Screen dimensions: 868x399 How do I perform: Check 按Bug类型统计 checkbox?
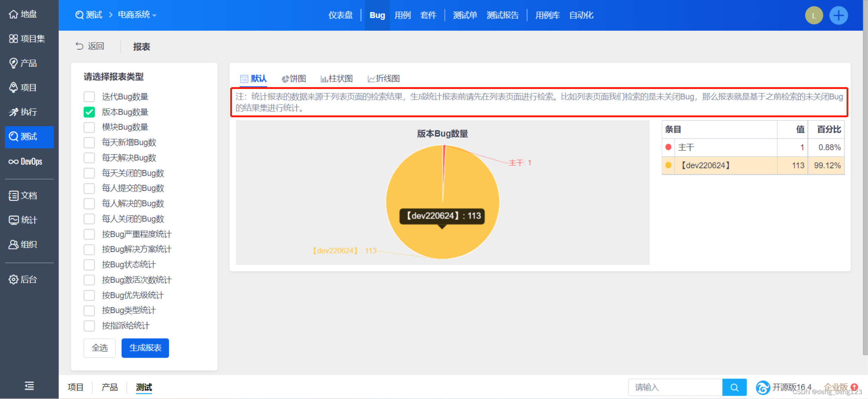coord(89,310)
